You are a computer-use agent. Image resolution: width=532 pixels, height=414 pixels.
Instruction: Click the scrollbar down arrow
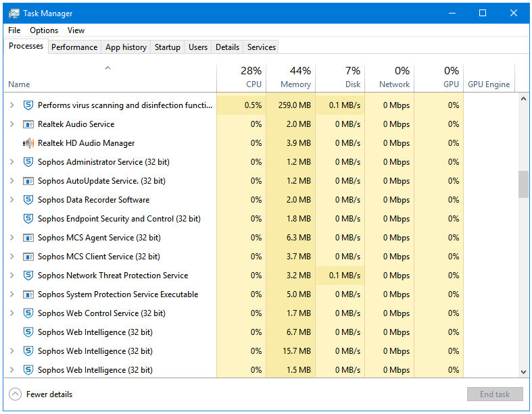[x=523, y=372]
